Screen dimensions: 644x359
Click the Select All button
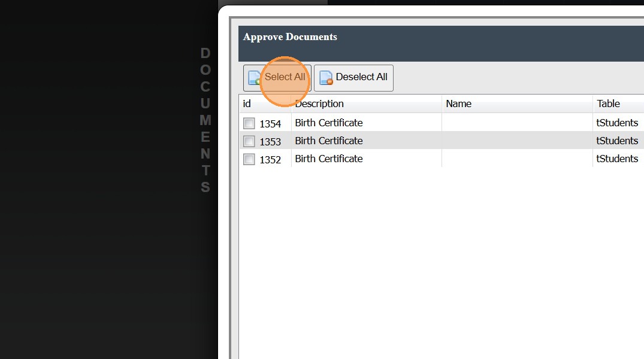pyautogui.click(x=277, y=78)
